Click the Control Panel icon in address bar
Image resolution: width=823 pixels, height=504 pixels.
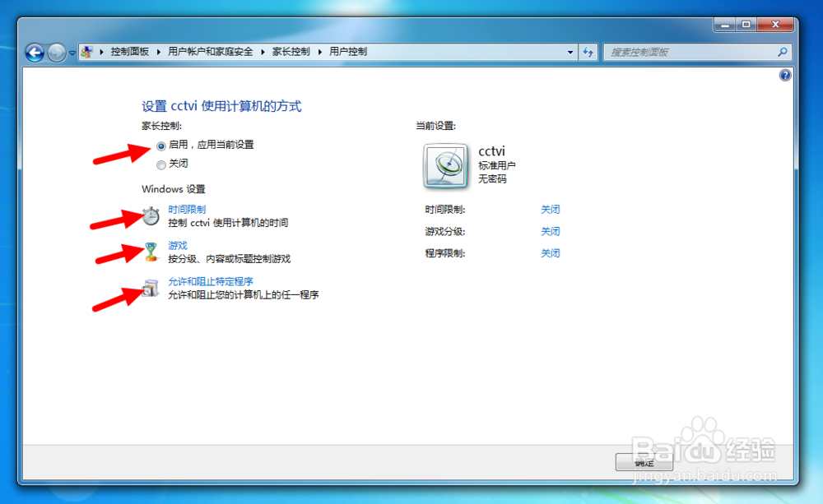click(x=87, y=52)
